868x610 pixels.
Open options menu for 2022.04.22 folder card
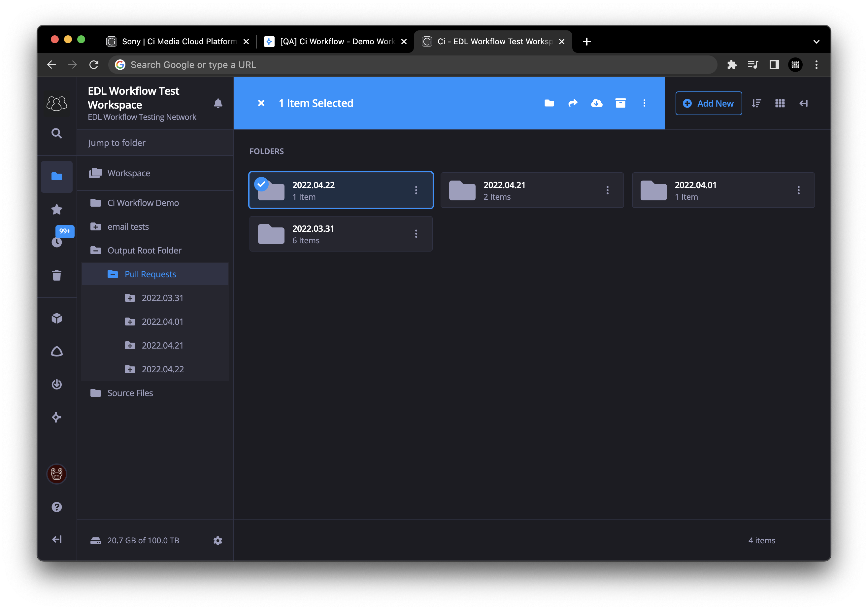(x=416, y=190)
